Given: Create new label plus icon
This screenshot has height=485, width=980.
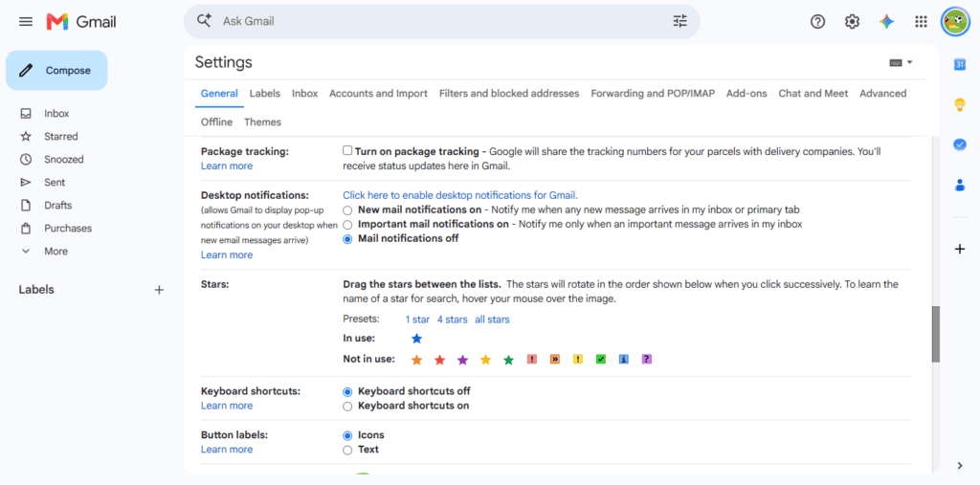Looking at the screenshot, I should click(159, 290).
